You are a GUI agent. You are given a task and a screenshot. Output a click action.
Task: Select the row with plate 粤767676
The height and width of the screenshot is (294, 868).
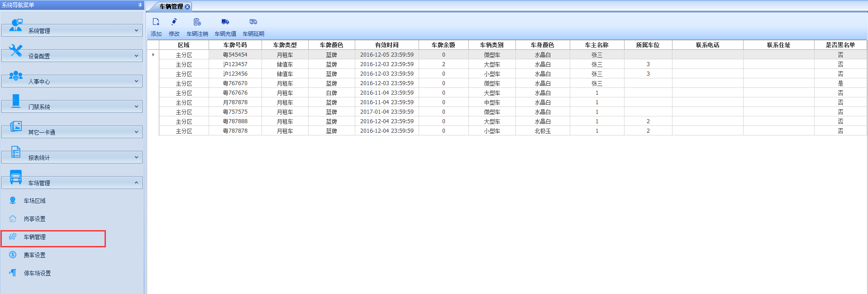tap(235, 93)
